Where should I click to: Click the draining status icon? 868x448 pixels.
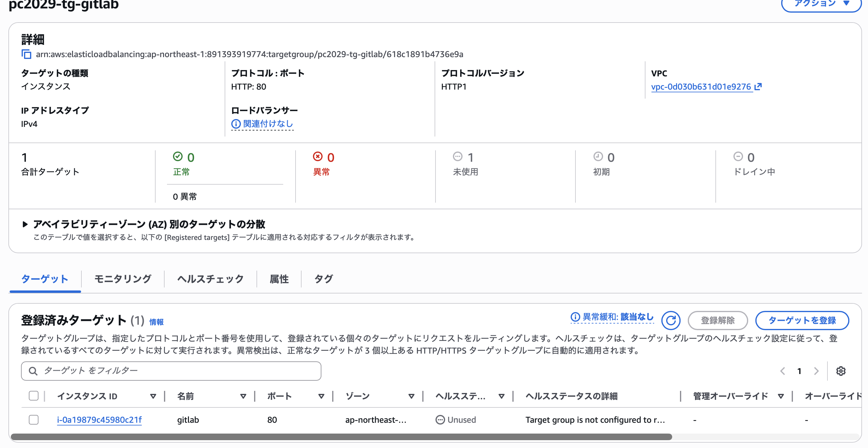pyautogui.click(x=738, y=157)
